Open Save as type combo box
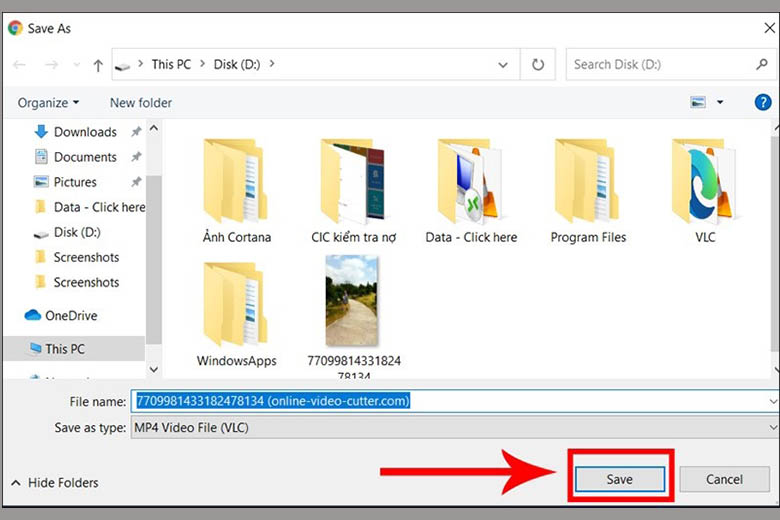The height and width of the screenshot is (520, 780). click(455, 427)
